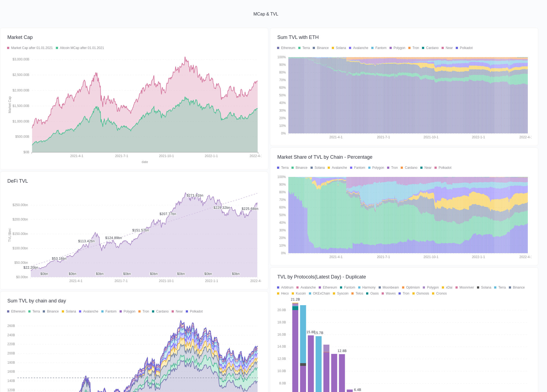The height and width of the screenshot is (392, 547).
Task: Click the Moonriver legend icon in TVL by Protocols
Action: [465, 287]
